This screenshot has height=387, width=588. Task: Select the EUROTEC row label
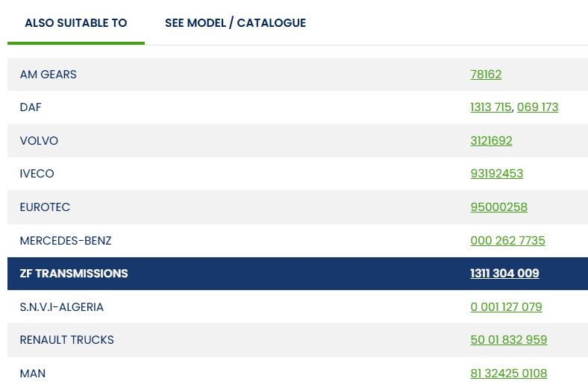pyautogui.click(x=45, y=207)
